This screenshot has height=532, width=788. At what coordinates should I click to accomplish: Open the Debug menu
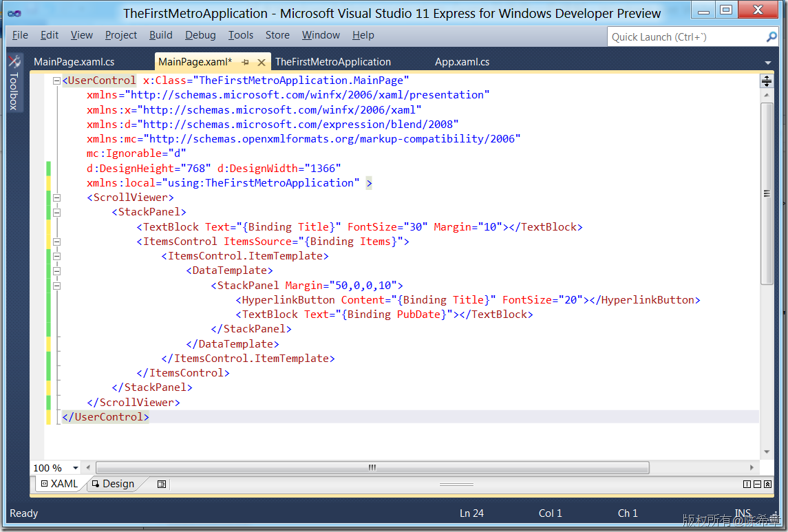(x=200, y=35)
